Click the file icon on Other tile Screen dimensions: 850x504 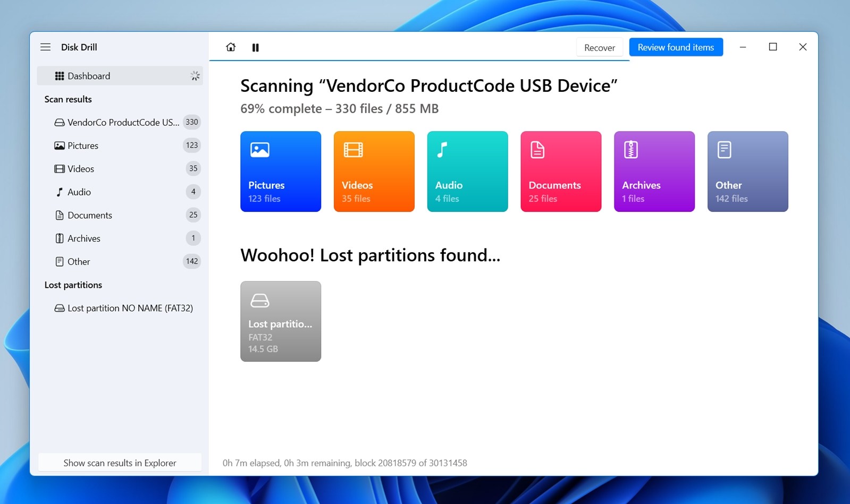(724, 150)
